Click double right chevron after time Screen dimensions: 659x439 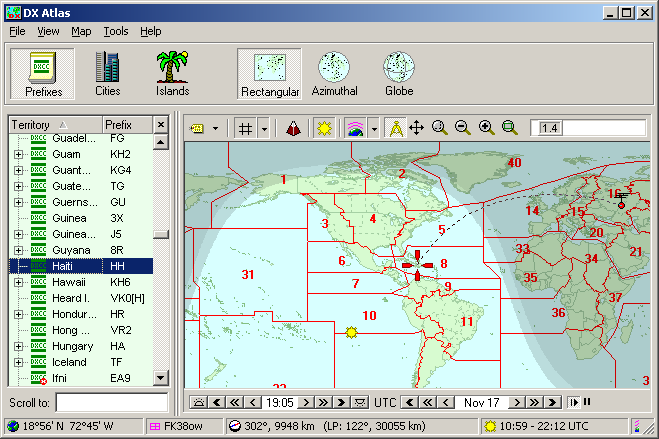tap(324, 402)
